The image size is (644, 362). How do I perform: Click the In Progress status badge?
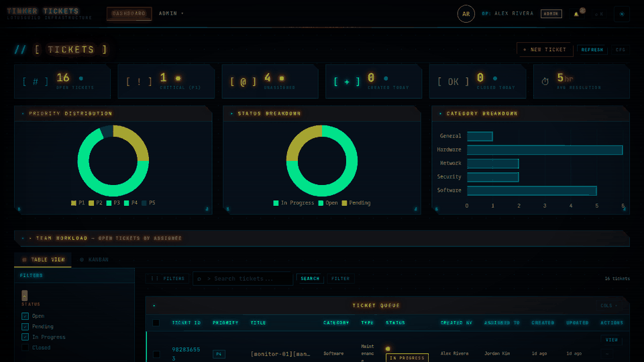coord(407,358)
